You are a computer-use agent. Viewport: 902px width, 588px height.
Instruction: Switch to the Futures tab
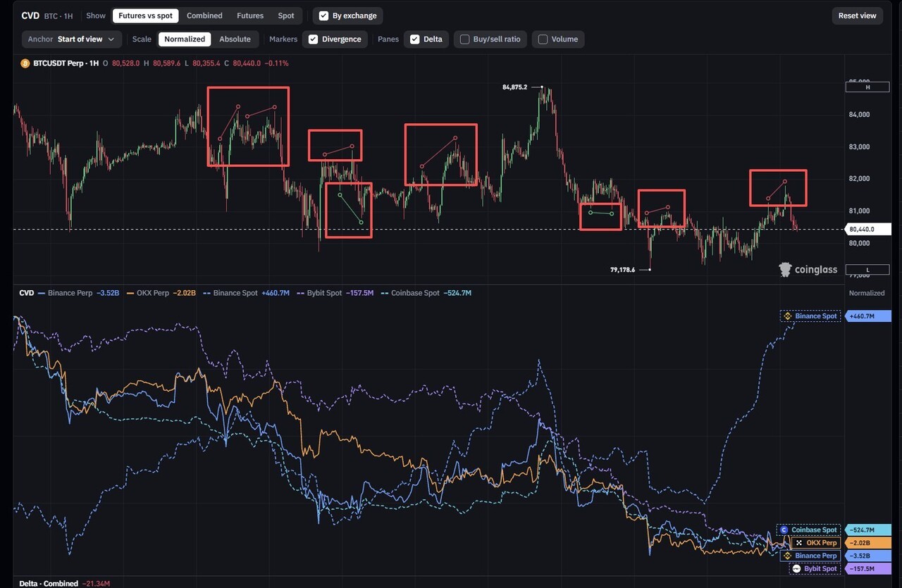click(250, 15)
